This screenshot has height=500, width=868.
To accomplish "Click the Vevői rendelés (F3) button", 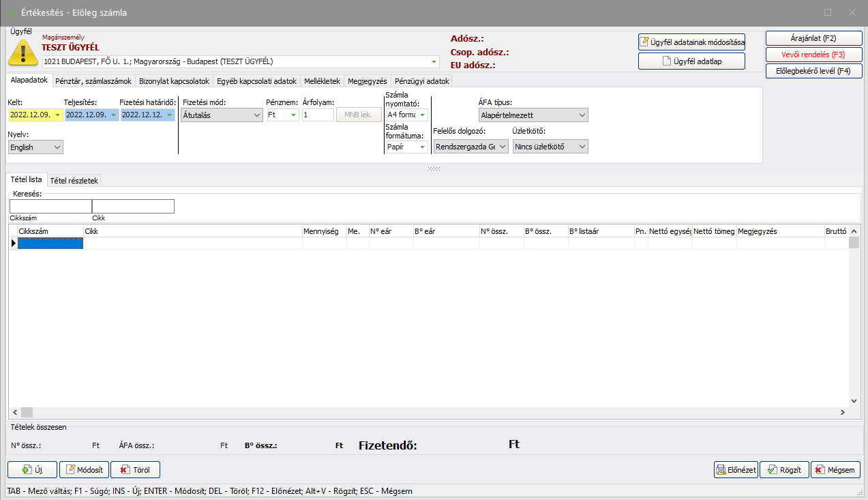I will coord(813,55).
